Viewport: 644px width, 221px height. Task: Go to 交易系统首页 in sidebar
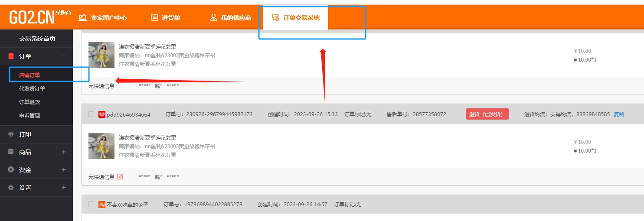tap(37, 39)
